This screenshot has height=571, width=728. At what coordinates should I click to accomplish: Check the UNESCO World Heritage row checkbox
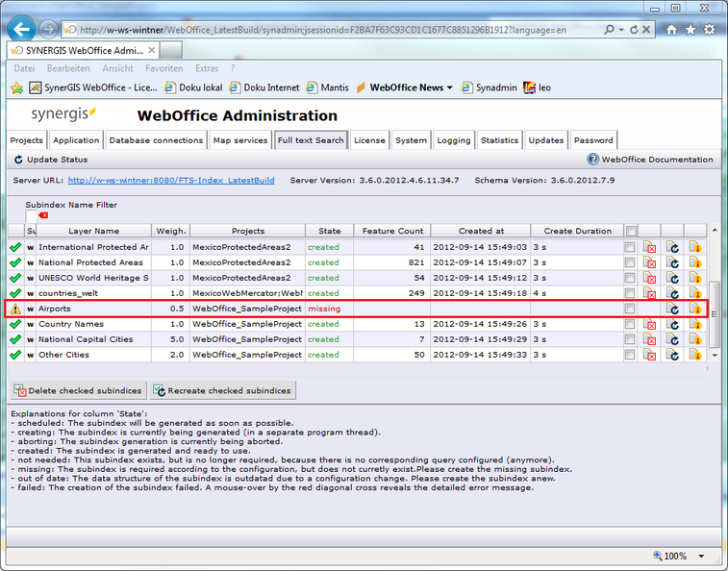pyautogui.click(x=630, y=278)
